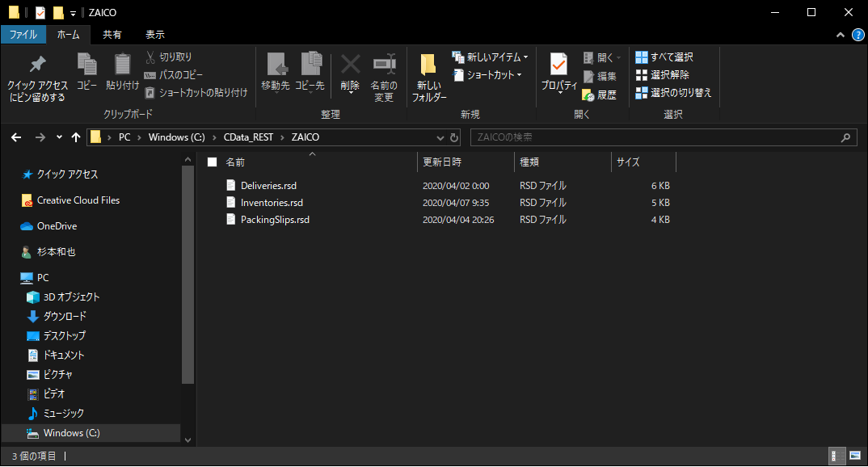
Task: Click the 貼り付け (Paste) icon
Action: point(122,73)
